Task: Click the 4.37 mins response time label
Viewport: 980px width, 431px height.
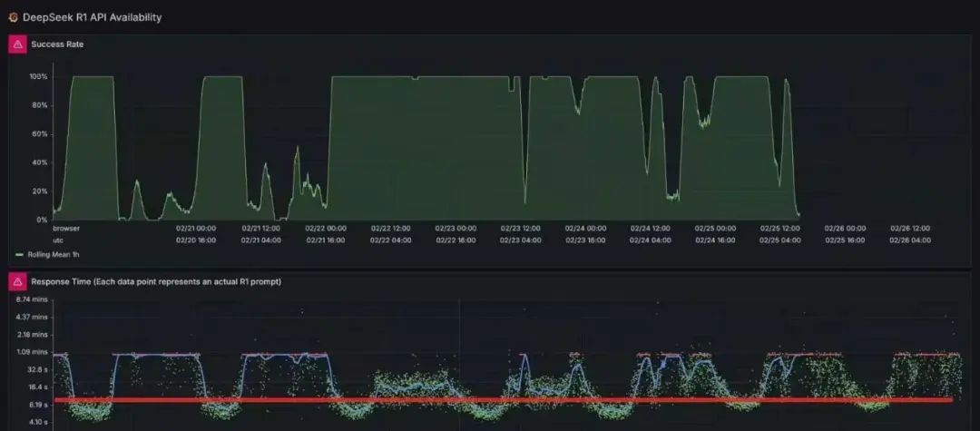Action: [x=31, y=318]
